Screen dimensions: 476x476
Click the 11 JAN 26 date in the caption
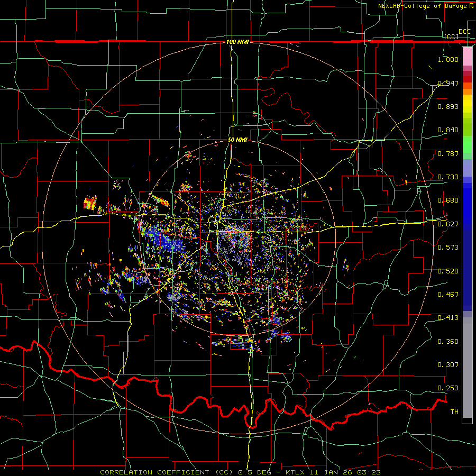(x=331, y=472)
